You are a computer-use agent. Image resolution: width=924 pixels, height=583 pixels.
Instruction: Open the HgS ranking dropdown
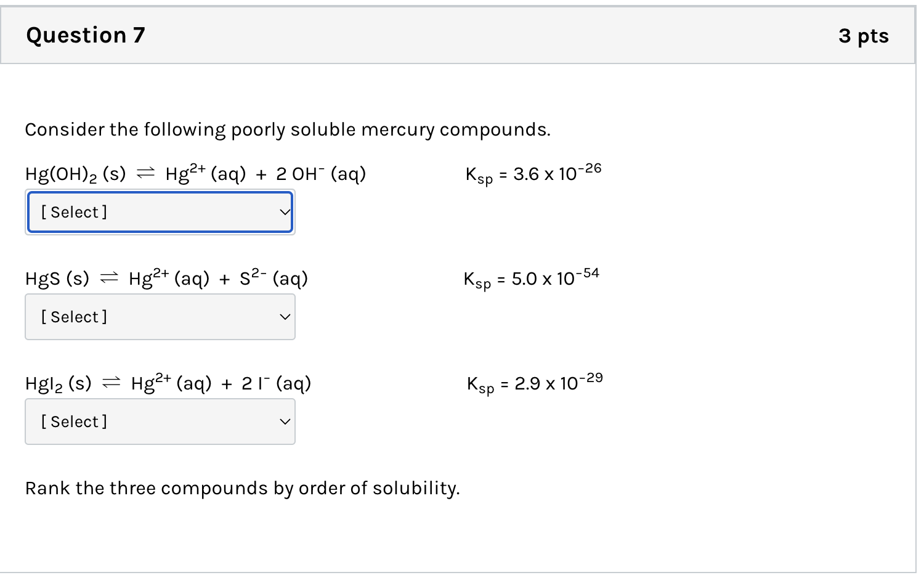160,317
